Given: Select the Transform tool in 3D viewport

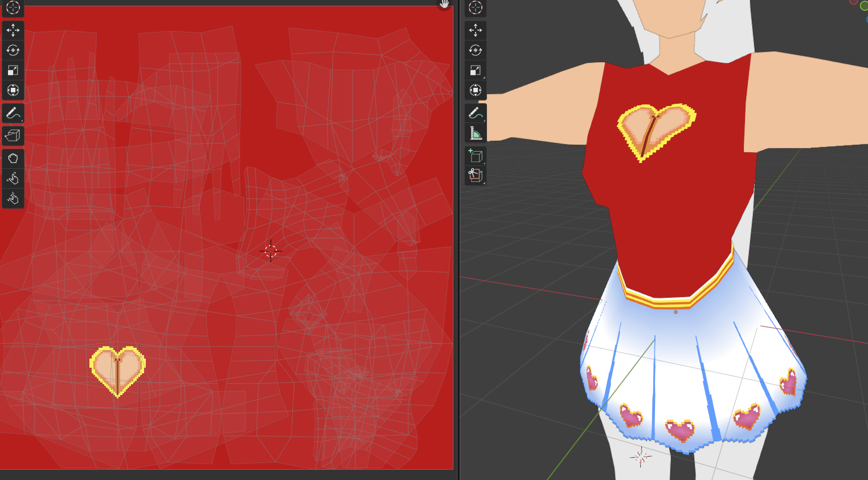Looking at the screenshot, I should [x=475, y=90].
